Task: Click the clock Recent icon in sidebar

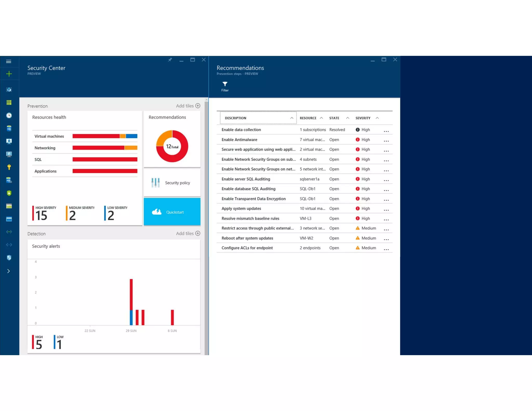Action: 9,115
